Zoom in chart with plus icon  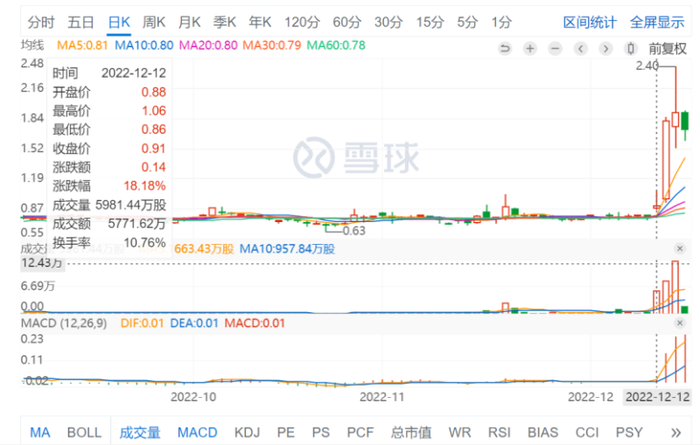pos(530,48)
